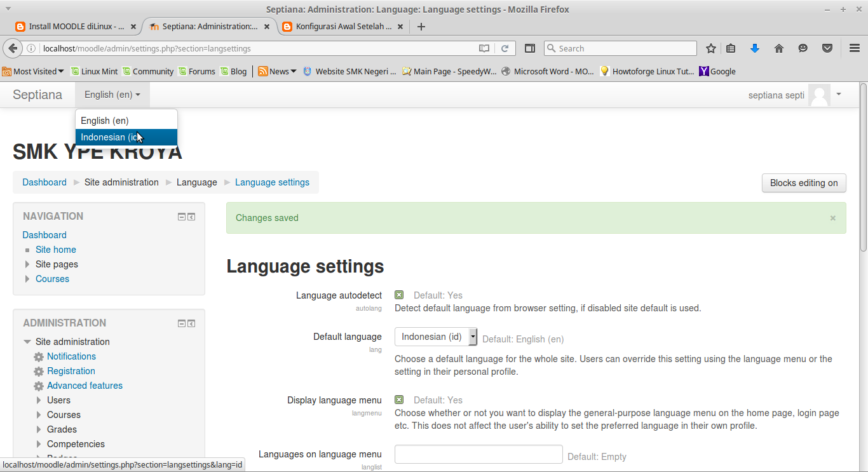Select Indonesian (id) from the language menu
Viewport: 868px width, 472px height.
pyautogui.click(x=112, y=137)
